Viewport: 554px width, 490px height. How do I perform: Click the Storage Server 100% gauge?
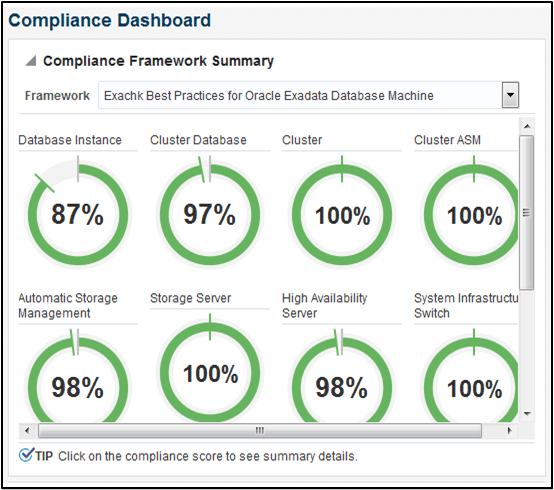pyautogui.click(x=210, y=372)
